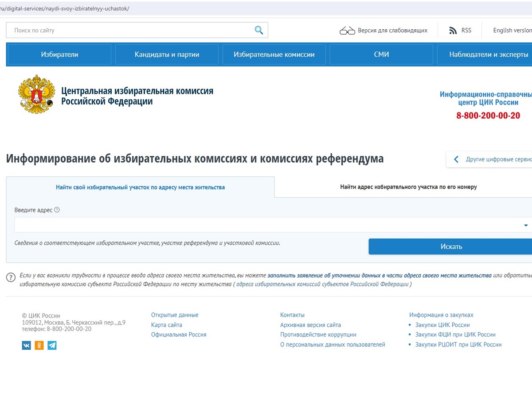532x399 pixels.
Task: Click the Искать button
Action: 450,247
